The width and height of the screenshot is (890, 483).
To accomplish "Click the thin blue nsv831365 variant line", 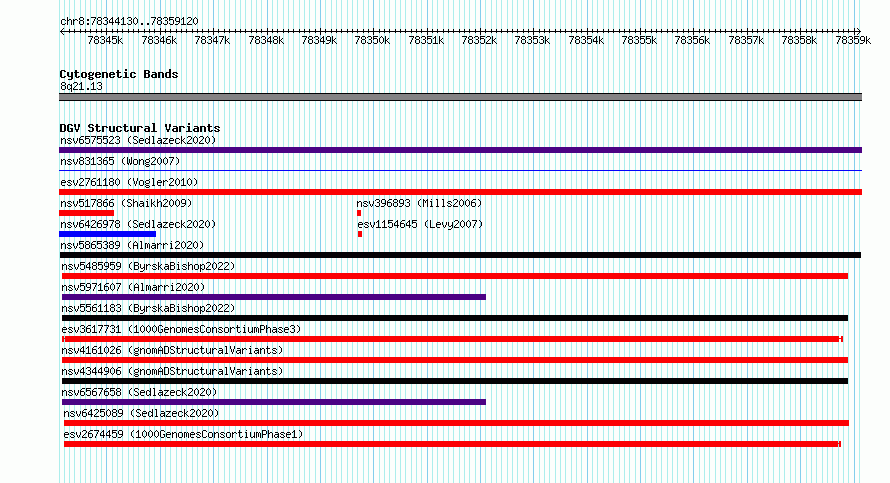I will click(x=460, y=170).
